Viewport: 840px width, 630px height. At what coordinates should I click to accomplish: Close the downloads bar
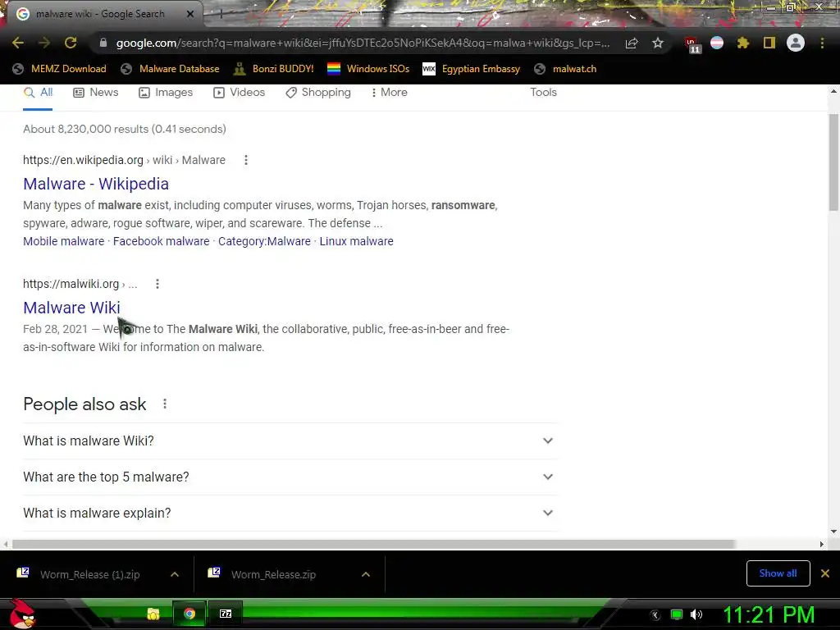point(825,573)
